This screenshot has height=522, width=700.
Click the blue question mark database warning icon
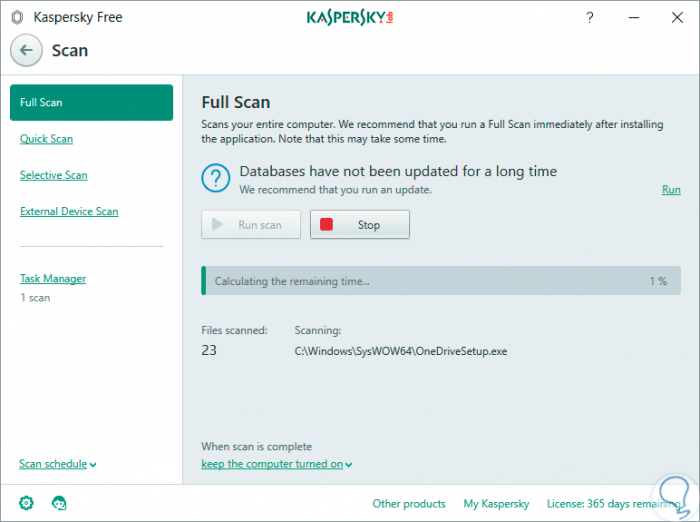(216, 178)
